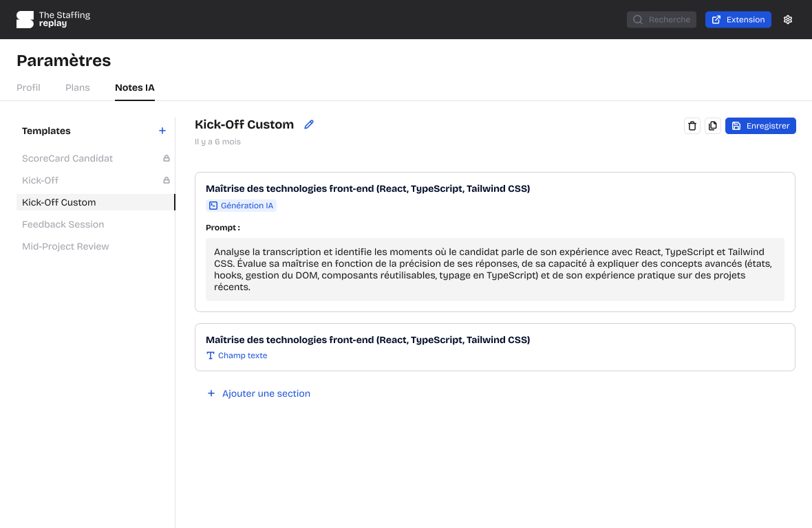Delete template using the trash icon
The image size is (812, 528).
[x=692, y=126]
